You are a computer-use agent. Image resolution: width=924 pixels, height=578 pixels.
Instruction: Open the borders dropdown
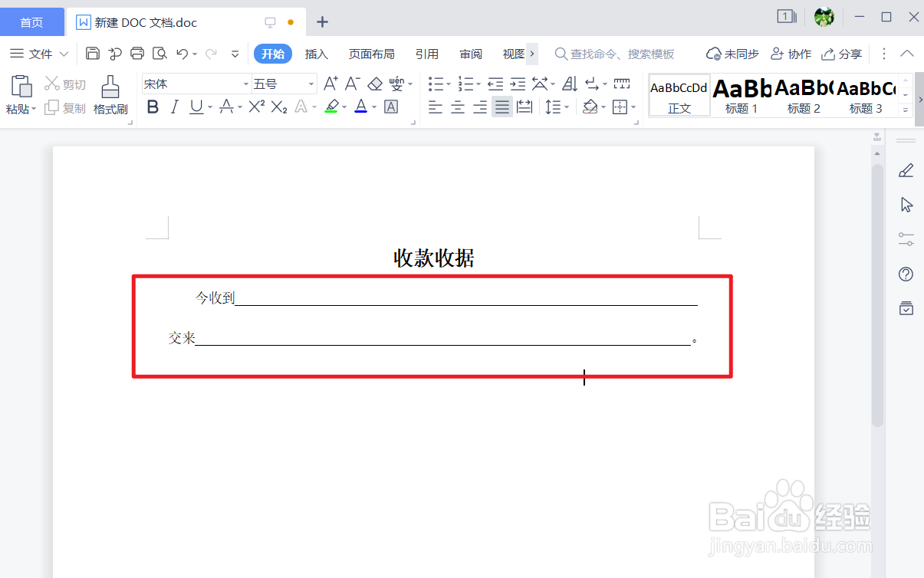point(633,107)
